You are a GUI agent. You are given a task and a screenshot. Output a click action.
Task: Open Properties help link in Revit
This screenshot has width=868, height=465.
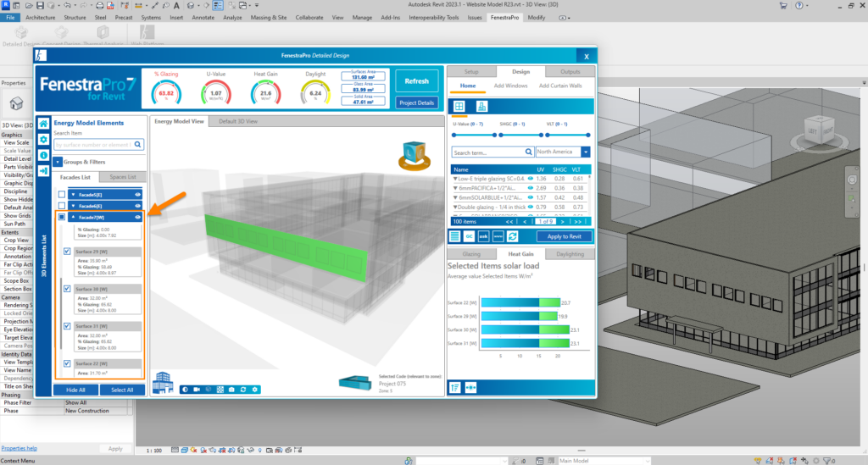(x=19, y=448)
